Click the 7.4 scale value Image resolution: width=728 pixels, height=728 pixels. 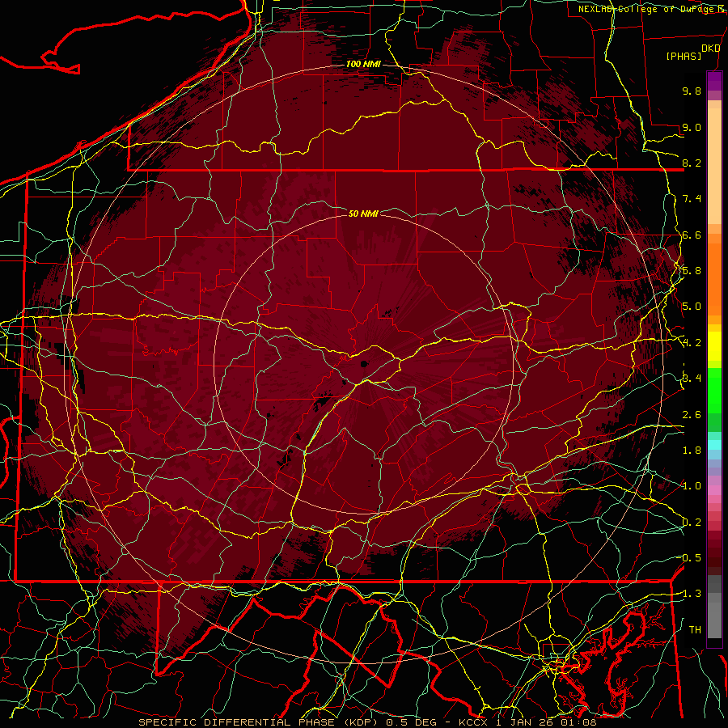tap(692, 199)
